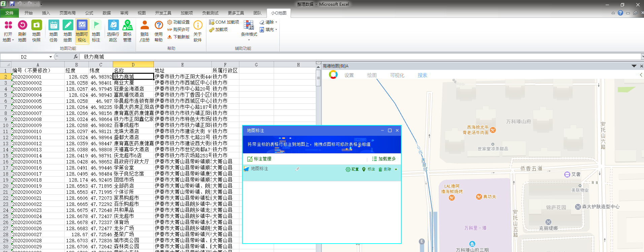The image size is (644, 252).
Task: Open the 选择行政区 region selector
Action: [113, 31]
